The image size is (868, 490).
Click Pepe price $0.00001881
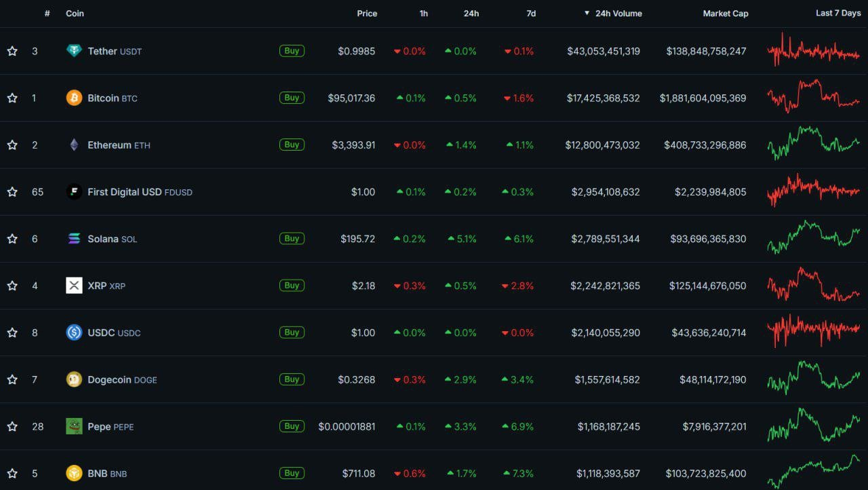click(347, 426)
